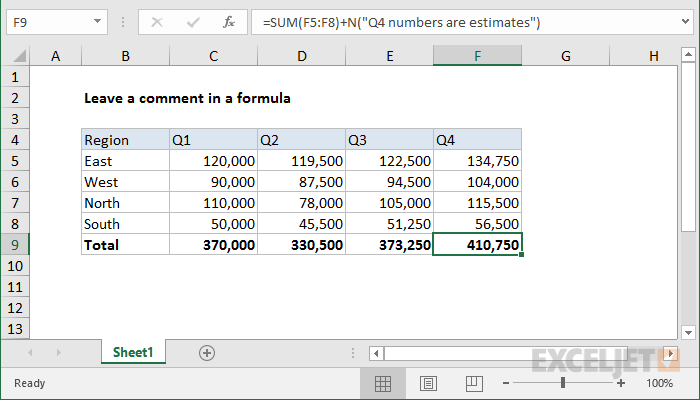Select all cells with the corner triangle
This screenshot has height=400, width=700.
(19, 56)
